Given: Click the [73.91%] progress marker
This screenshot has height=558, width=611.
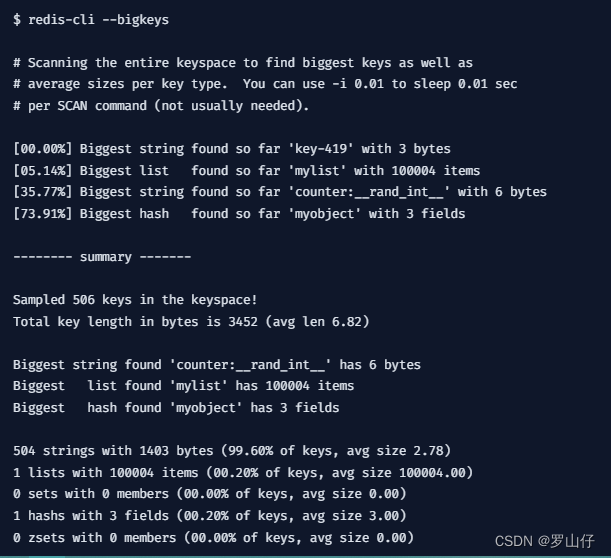Looking at the screenshot, I should 42,214.
